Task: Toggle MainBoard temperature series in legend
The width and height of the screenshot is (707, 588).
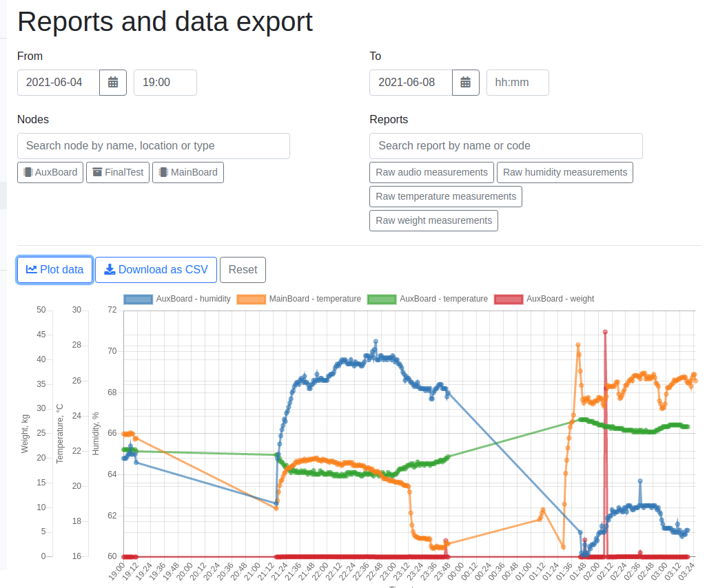Action: click(298, 299)
